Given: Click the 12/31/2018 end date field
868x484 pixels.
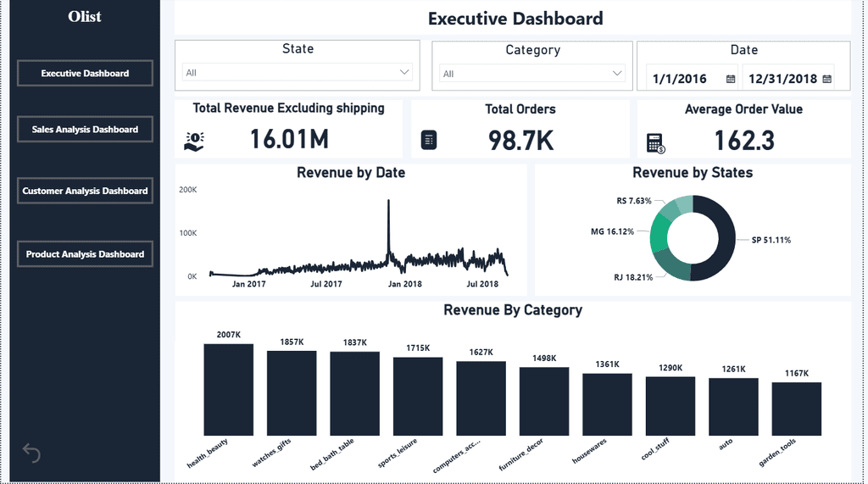Looking at the screenshot, I should click(x=788, y=79).
